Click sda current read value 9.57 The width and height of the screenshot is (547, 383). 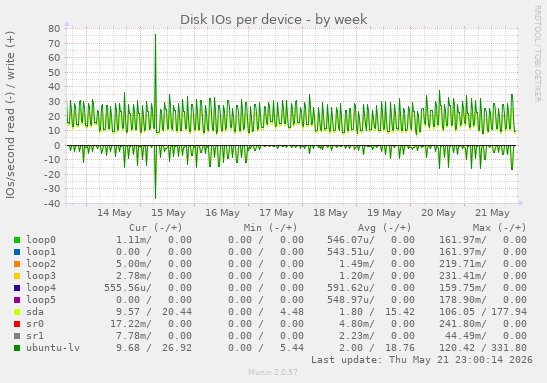(128, 312)
